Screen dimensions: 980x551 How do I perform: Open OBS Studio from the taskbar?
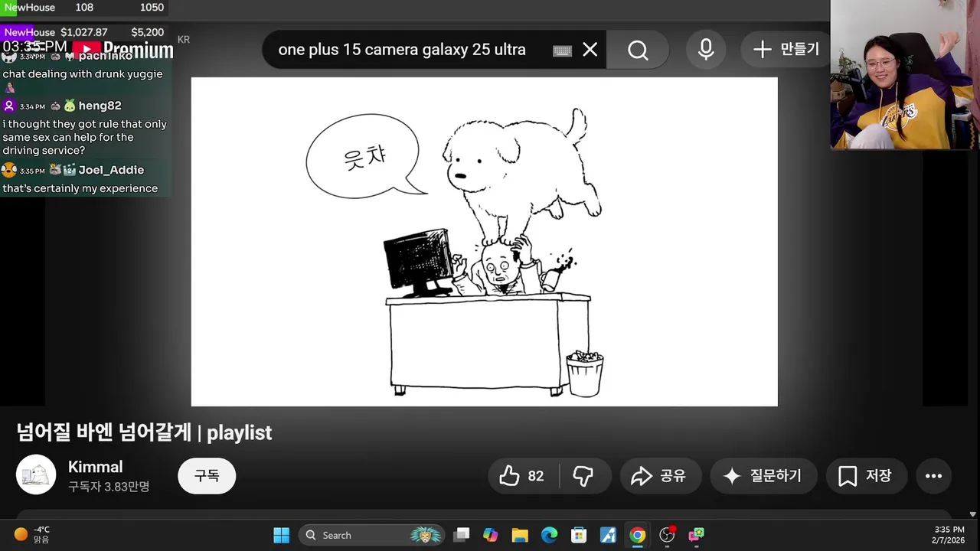(x=667, y=535)
